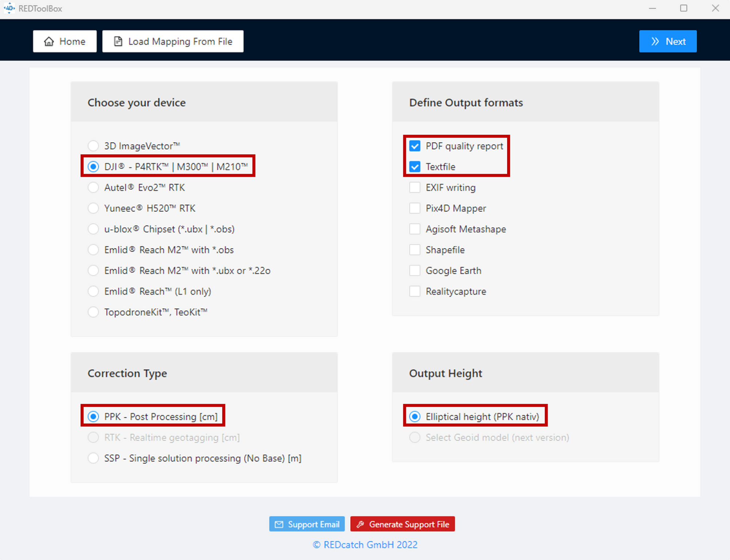Enable Agisoft Metashape output
The height and width of the screenshot is (560, 730).
[x=415, y=229]
